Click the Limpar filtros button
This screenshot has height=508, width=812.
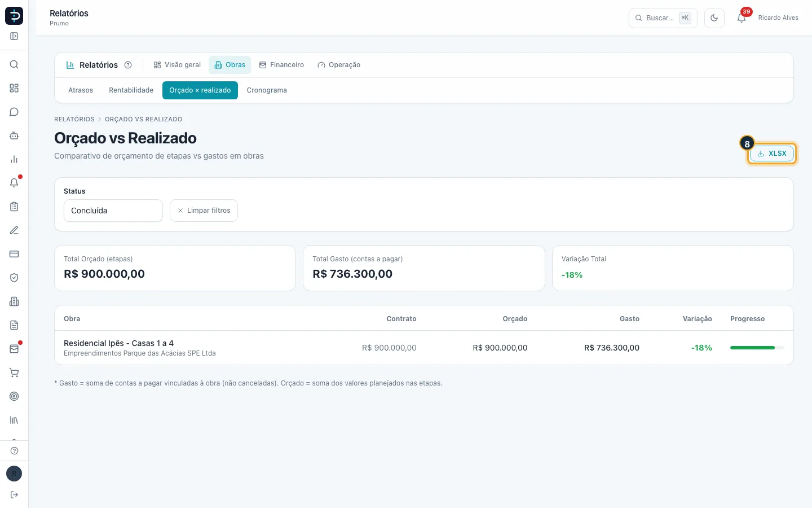204,211
